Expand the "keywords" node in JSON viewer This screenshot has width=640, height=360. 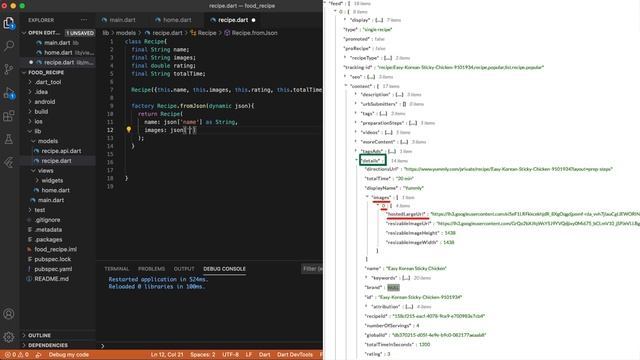click(x=367, y=278)
